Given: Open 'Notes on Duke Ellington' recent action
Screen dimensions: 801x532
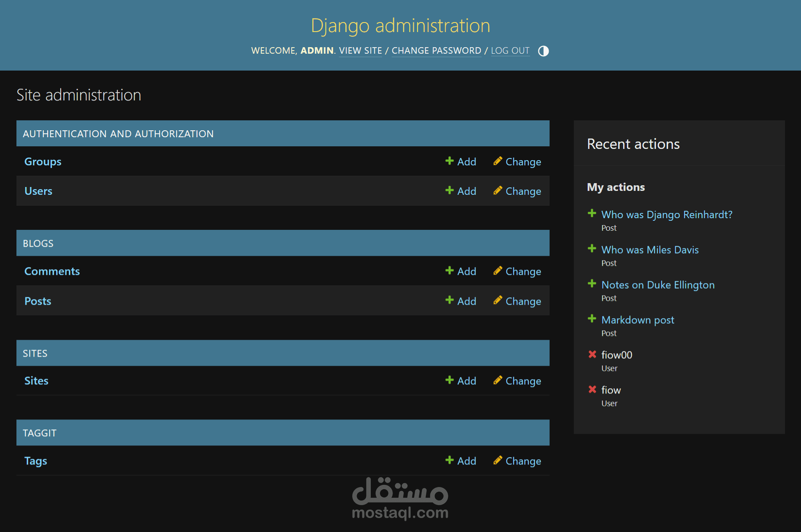Looking at the screenshot, I should [x=658, y=285].
